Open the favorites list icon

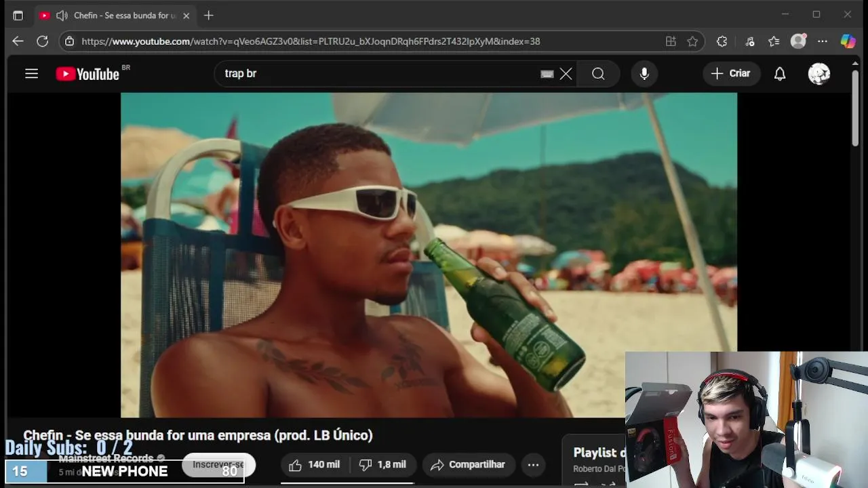point(774,41)
